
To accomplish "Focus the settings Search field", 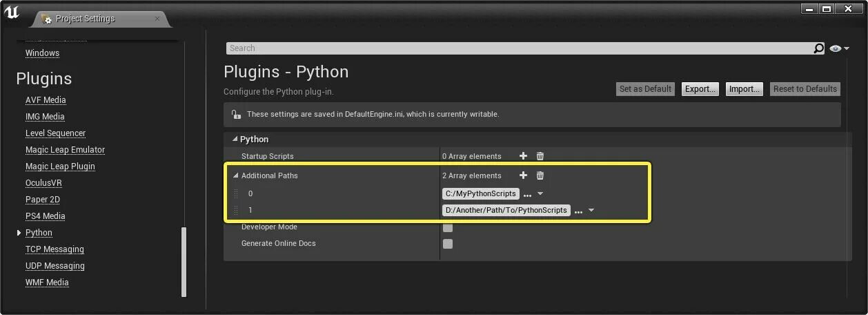I will pos(517,48).
